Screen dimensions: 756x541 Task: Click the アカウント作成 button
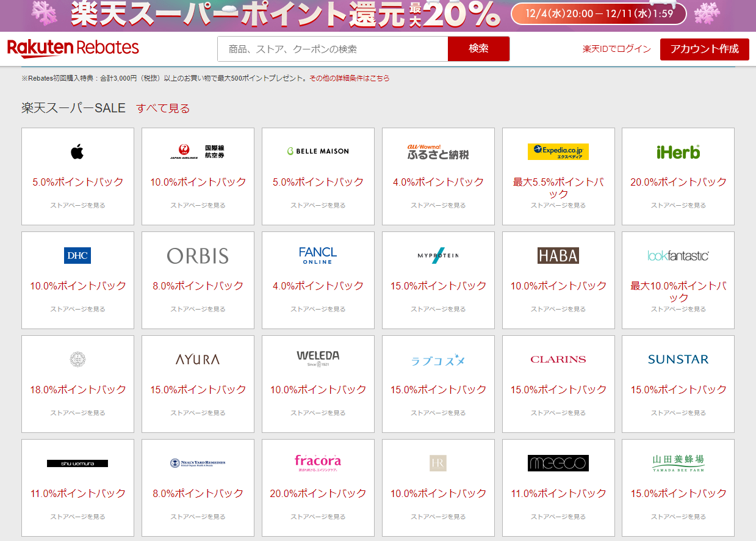(x=704, y=49)
